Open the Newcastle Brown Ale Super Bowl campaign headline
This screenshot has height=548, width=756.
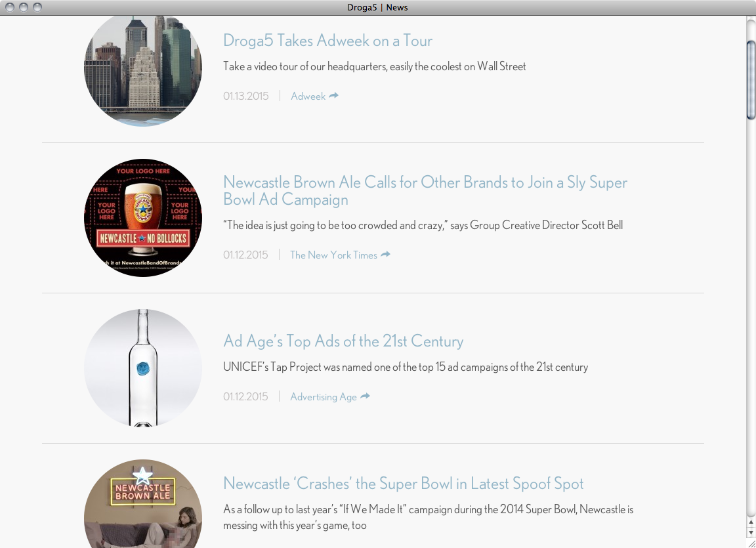tap(425, 190)
